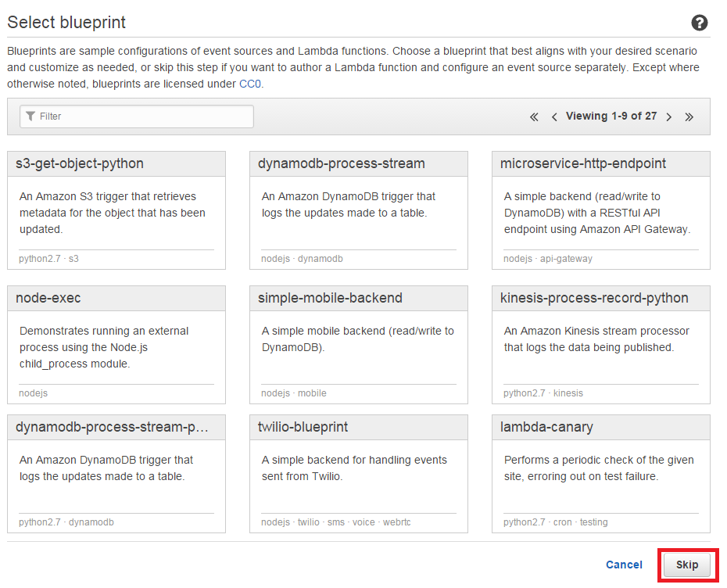Click the 'python2.7 · kinesis' tag line
The width and height of the screenshot is (727, 588).
pos(543,393)
